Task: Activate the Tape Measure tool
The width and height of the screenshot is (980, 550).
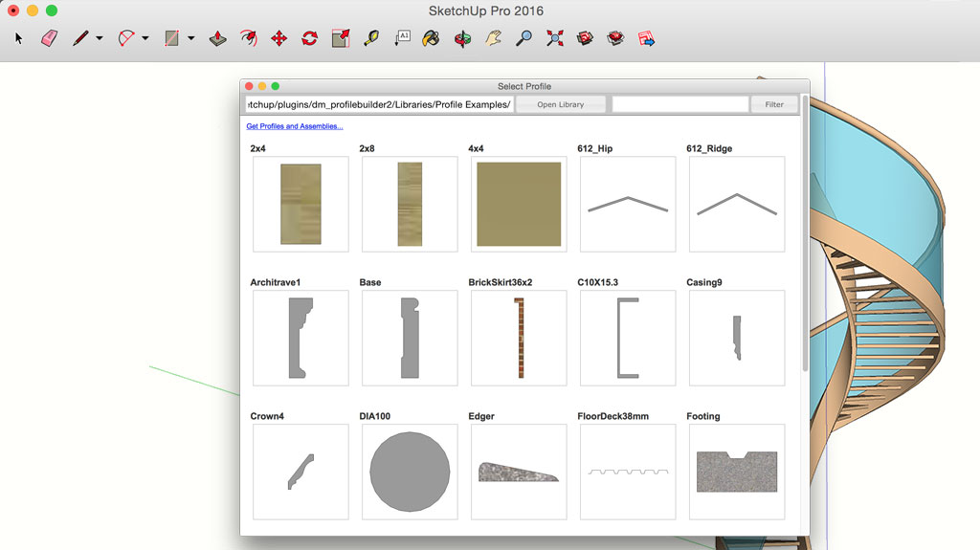Action: pyautogui.click(x=371, y=39)
